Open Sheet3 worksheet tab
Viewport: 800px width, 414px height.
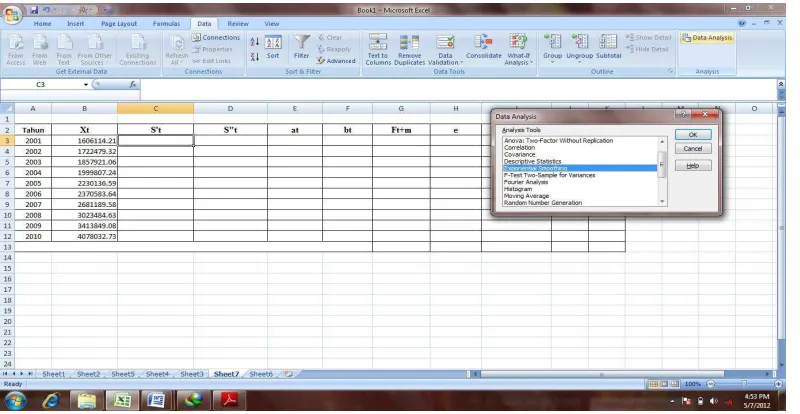[192, 374]
